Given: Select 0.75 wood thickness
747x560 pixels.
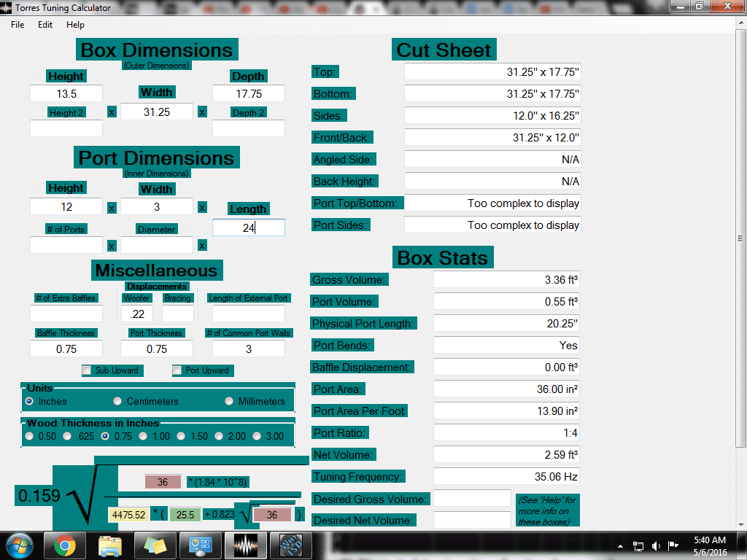Looking at the screenshot, I should (105, 436).
